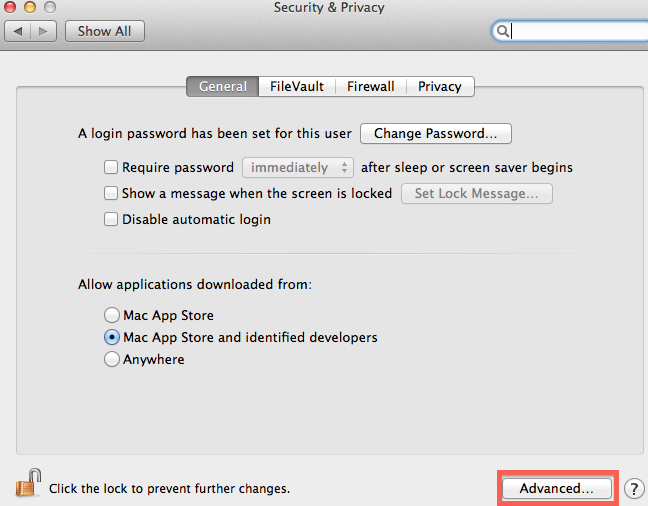Open help with the question mark button

tap(634, 489)
